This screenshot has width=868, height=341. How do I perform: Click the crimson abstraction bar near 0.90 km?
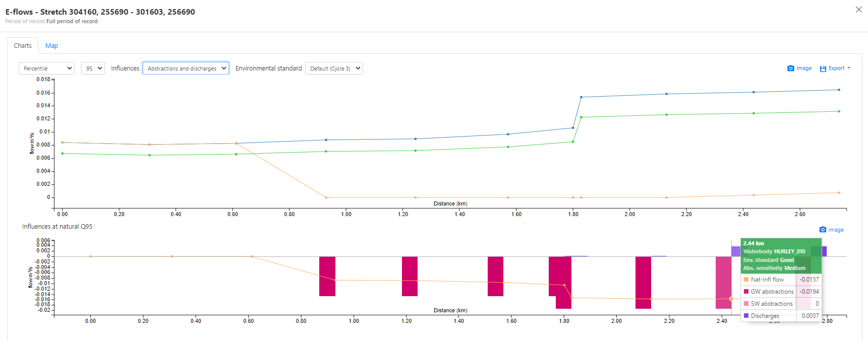coord(327,276)
